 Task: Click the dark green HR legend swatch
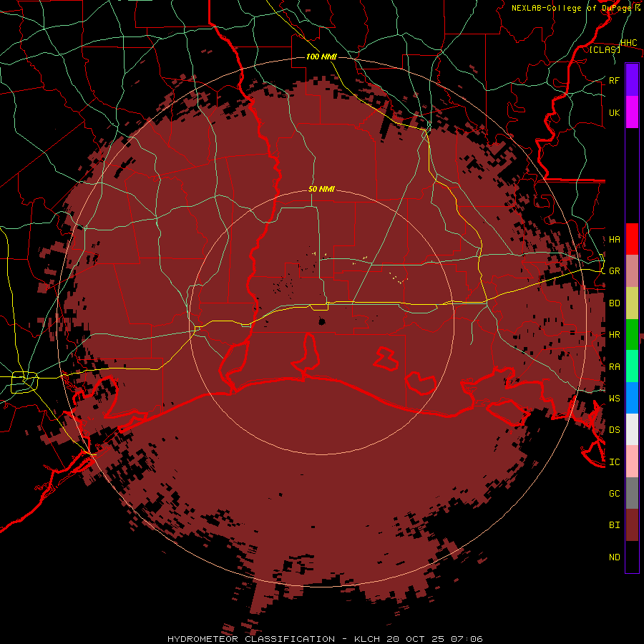632,334
